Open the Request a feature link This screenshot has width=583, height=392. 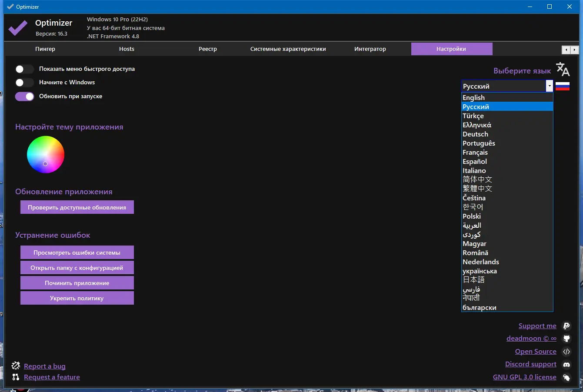[52, 377]
